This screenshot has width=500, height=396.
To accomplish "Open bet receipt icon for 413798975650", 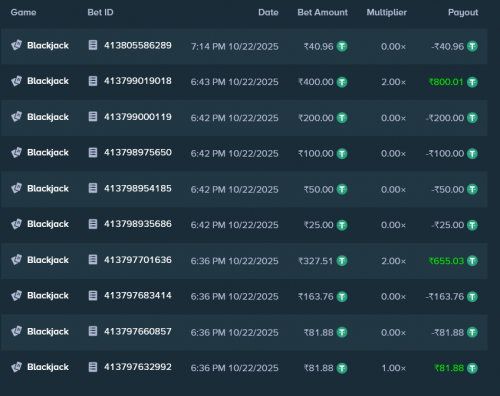I will click(x=93, y=152).
